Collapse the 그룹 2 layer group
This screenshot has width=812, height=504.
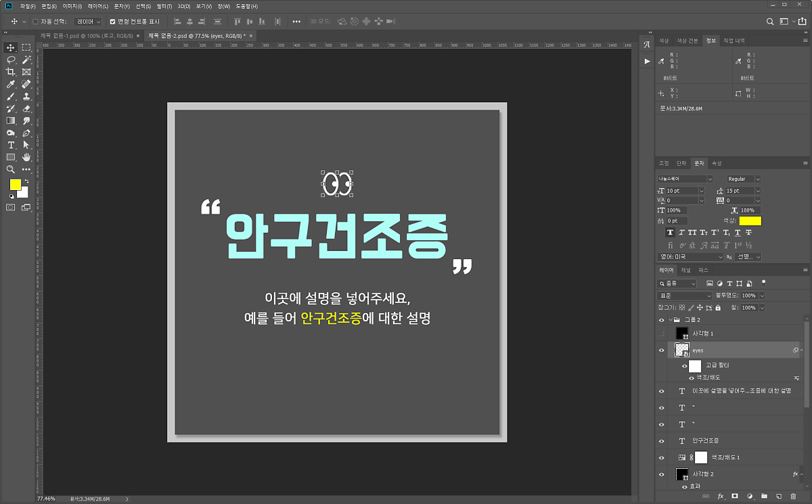[671, 319]
